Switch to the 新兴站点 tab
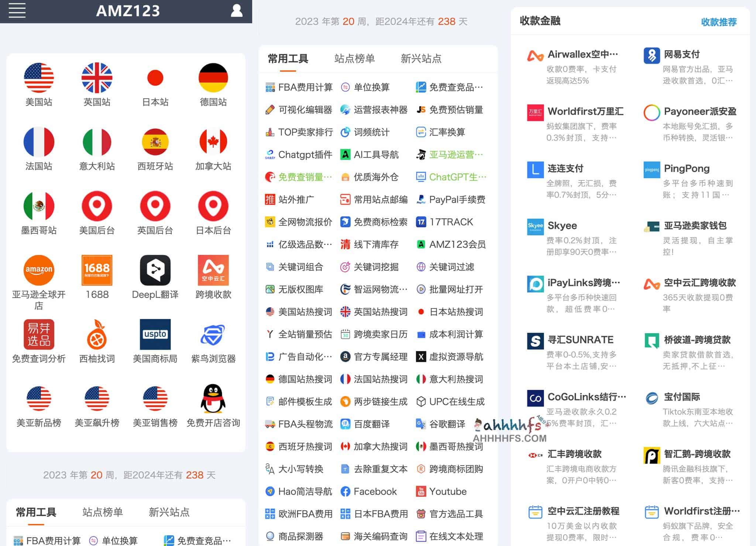 (421, 58)
